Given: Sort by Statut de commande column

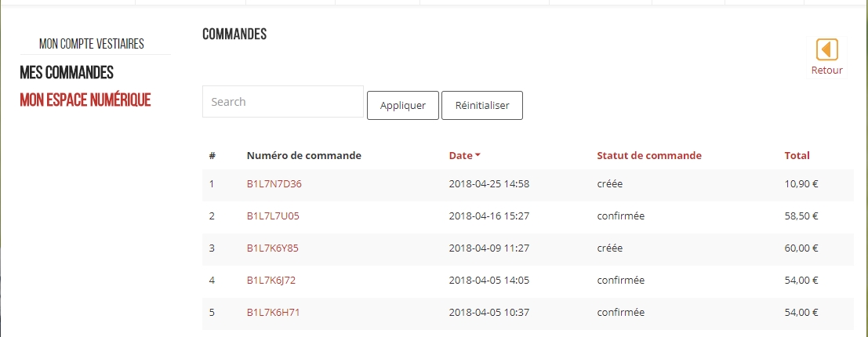Looking at the screenshot, I should [x=648, y=156].
